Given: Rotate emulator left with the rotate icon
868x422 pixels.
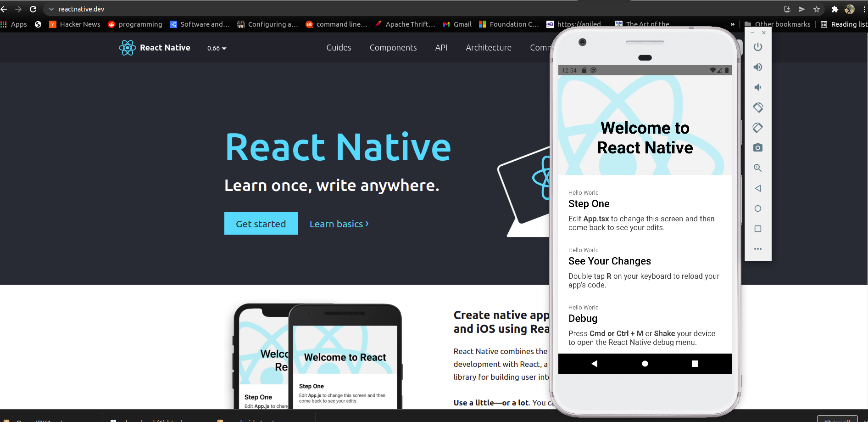Looking at the screenshot, I should coord(758,107).
